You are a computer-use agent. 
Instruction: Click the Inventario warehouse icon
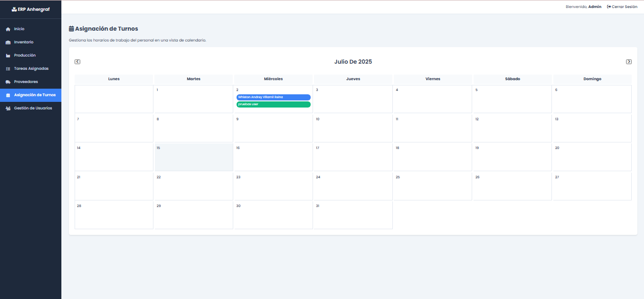pyautogui.click(x=8, y=42)
